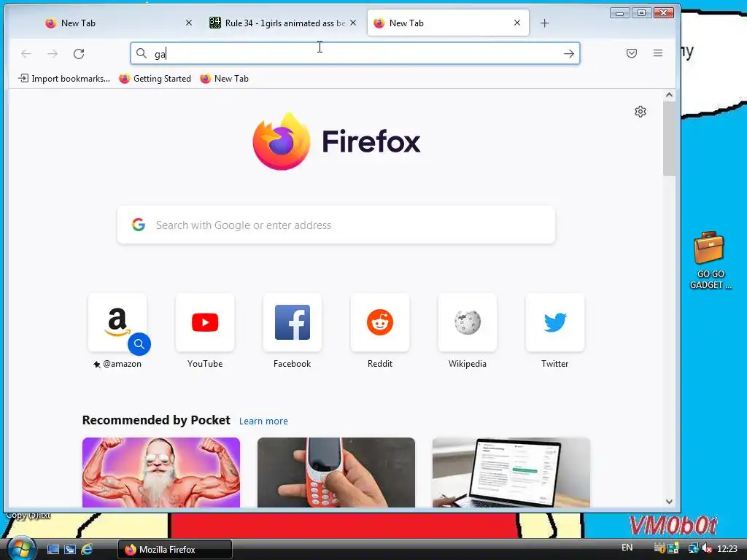Click the address bar containing 'ga'

pos(355,53)
